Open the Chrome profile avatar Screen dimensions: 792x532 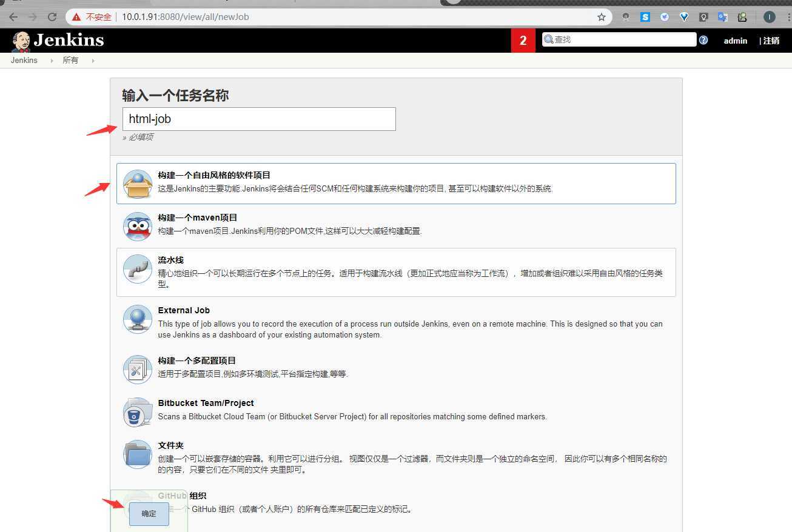770,17
